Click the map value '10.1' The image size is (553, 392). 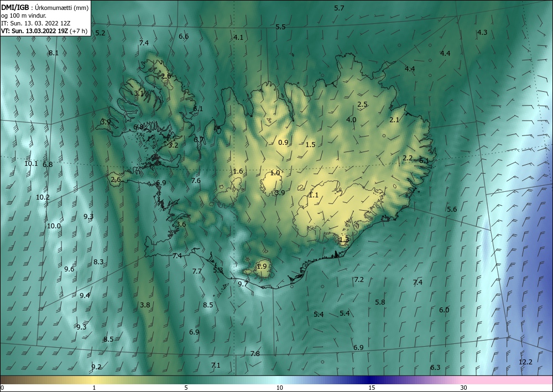pos(31,164)
